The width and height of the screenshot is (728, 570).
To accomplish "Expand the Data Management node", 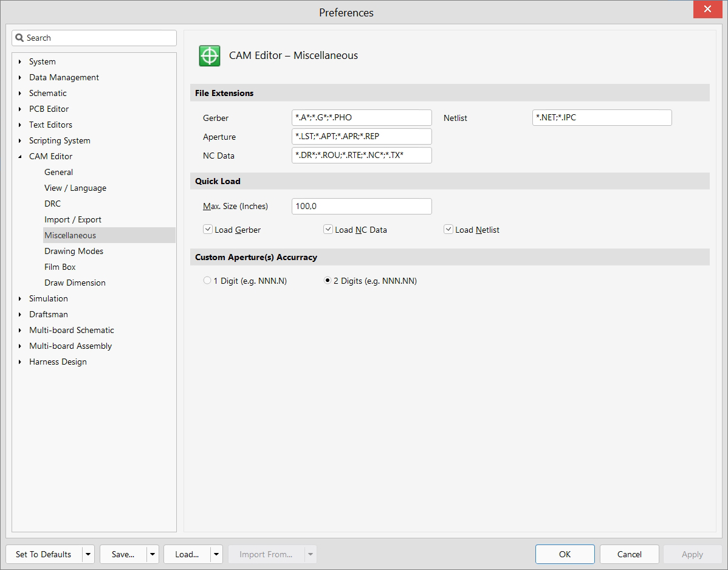I will click(20, 78).
